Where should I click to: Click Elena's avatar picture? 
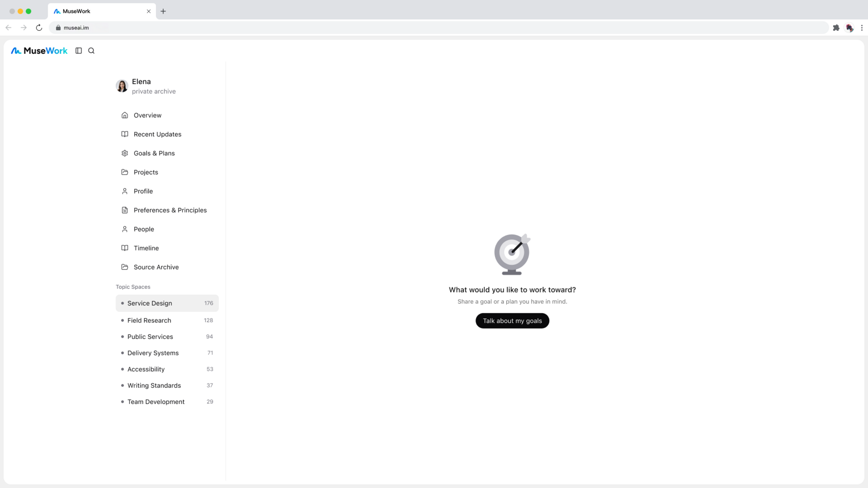[122, 86]
